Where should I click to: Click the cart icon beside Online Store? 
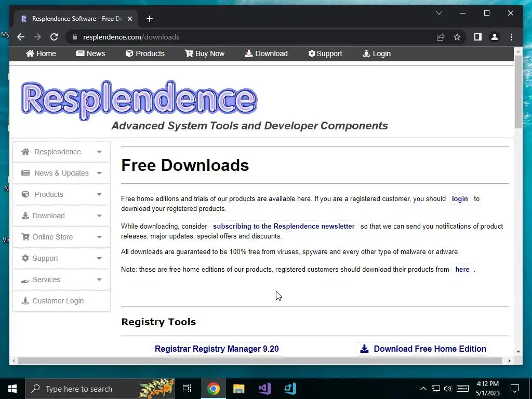coord(25,237)
